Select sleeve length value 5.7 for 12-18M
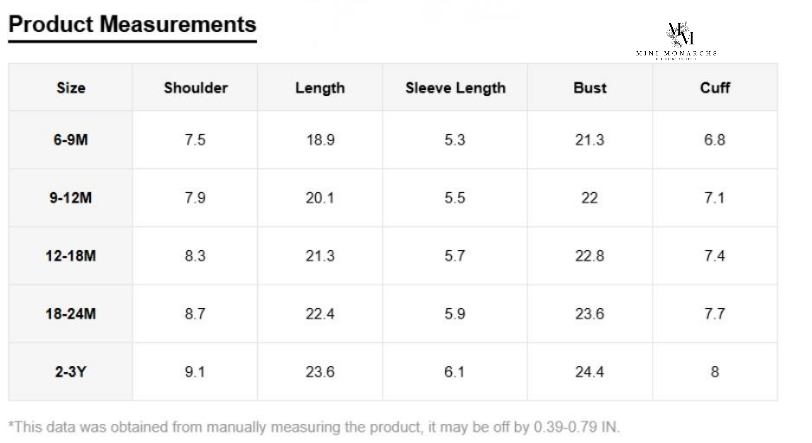 (x=455, y=256)
